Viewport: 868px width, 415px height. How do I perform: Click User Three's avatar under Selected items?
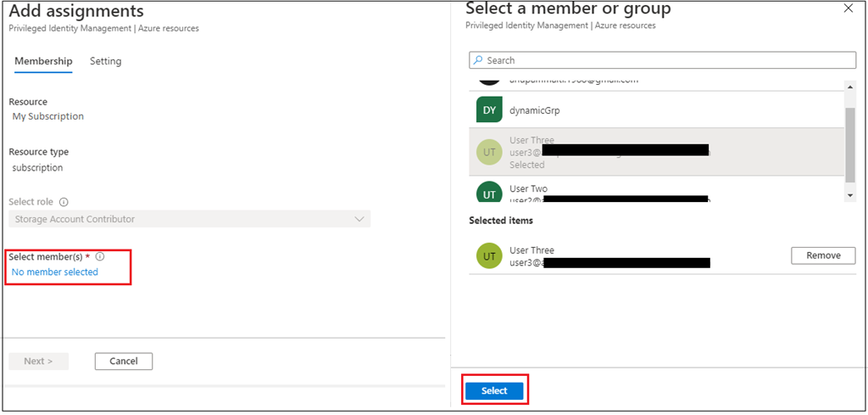coord(489,255)
